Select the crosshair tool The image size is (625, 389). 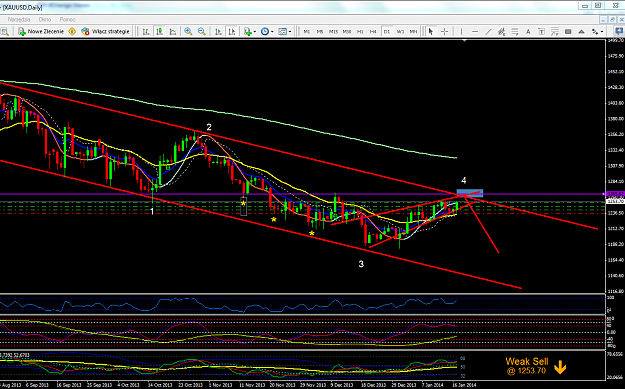pyautogui.click(x=444, y=31)
